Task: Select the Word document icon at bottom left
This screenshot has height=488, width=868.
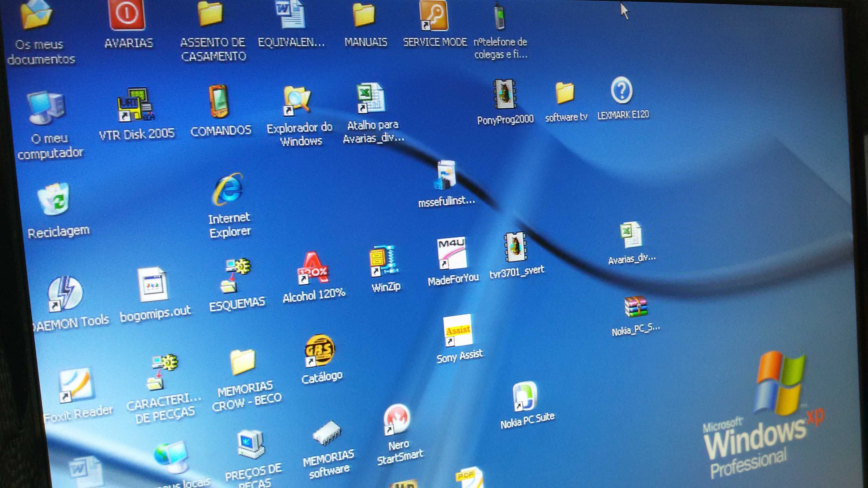Action: [86, 472]
